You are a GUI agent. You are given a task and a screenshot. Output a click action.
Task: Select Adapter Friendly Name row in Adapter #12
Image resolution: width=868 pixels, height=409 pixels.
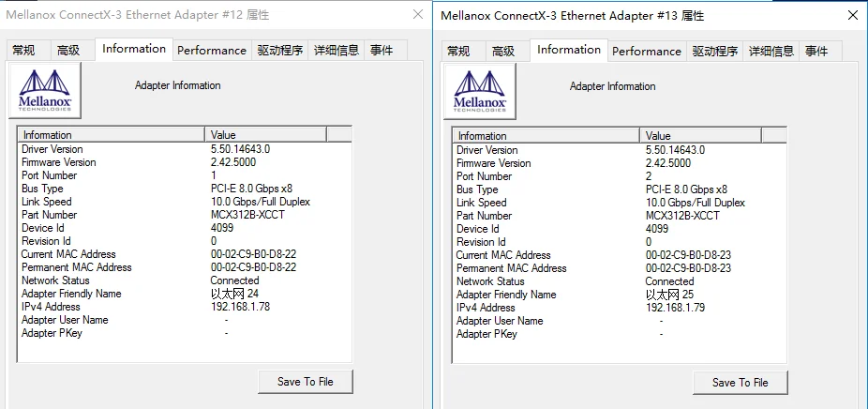[185, 294]
